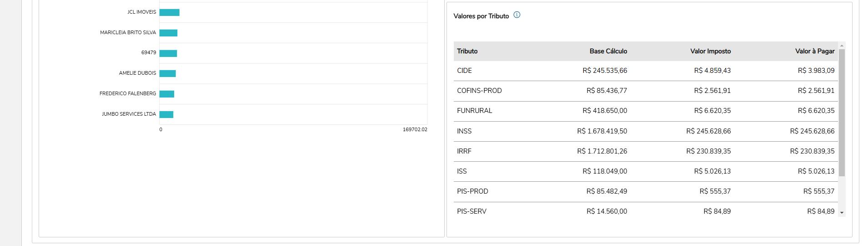Click the JCL IMOVEIS bar in the chart
The image size is (868, 246).
[169, 12]
